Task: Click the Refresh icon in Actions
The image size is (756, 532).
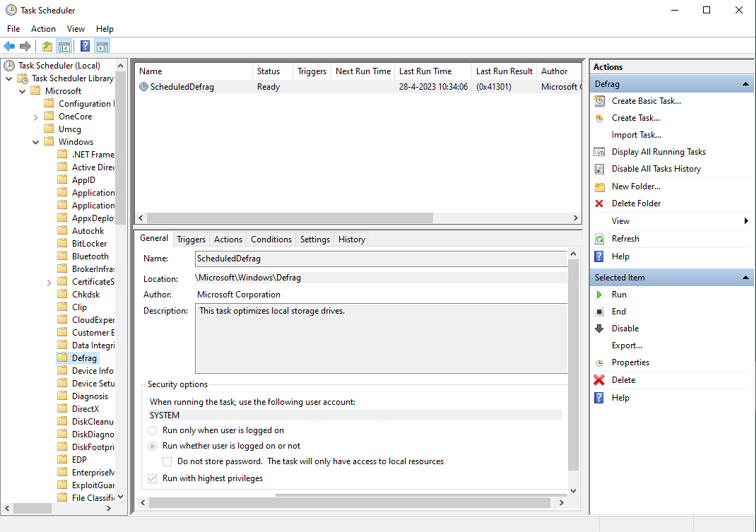Action: (x=599, y=239)
